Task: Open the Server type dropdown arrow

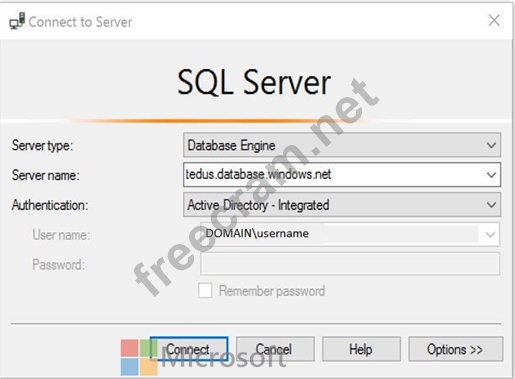Action: [x=491, y=145]
